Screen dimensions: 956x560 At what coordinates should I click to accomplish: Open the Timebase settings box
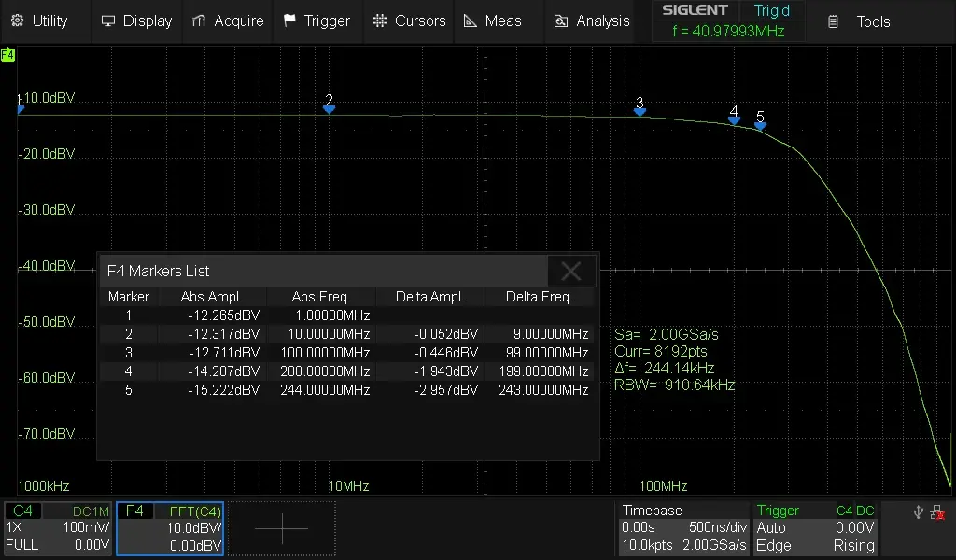click(x=684, y=528)
